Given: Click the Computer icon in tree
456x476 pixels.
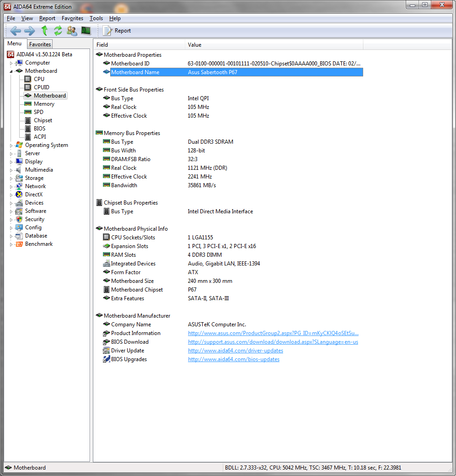Looking at the screenshot, I should point(19,63).
